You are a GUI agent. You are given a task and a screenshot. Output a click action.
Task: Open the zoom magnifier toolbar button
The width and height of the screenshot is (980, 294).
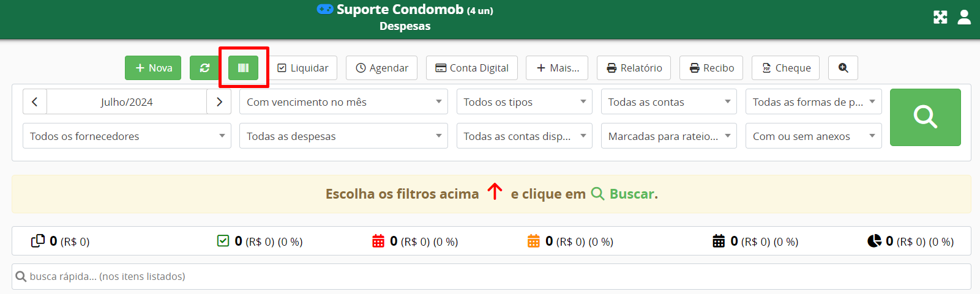843,68
